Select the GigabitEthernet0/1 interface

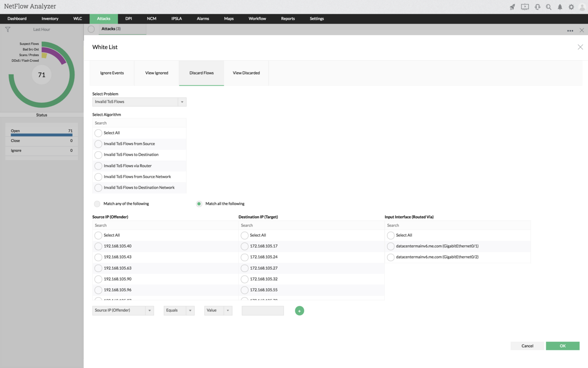[x=390, y=246]
